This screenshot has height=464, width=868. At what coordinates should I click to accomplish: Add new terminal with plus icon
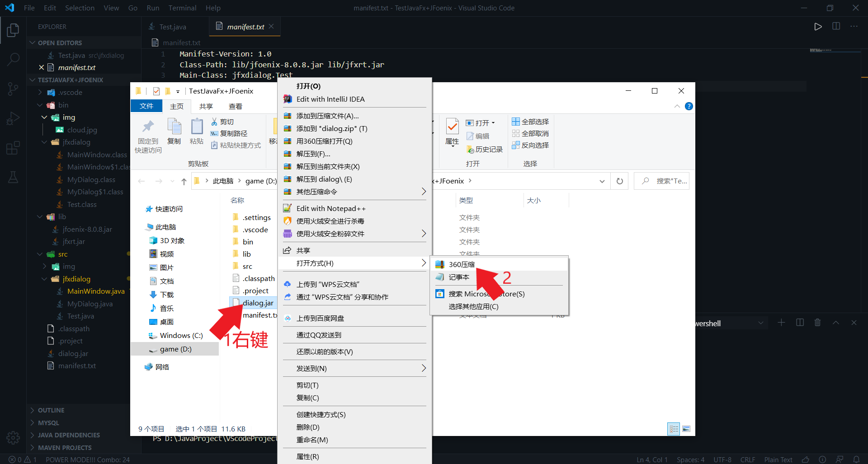click(x=781, y=323)
